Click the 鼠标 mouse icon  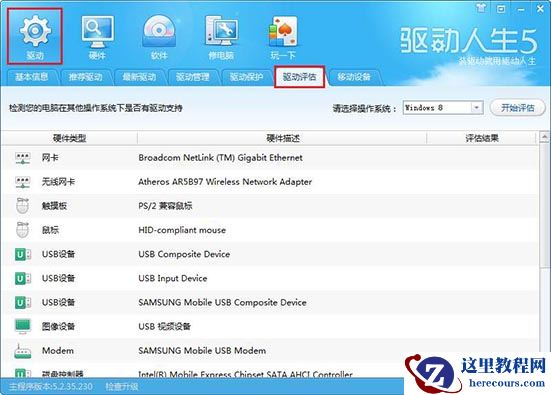click(x=22, y=230)
